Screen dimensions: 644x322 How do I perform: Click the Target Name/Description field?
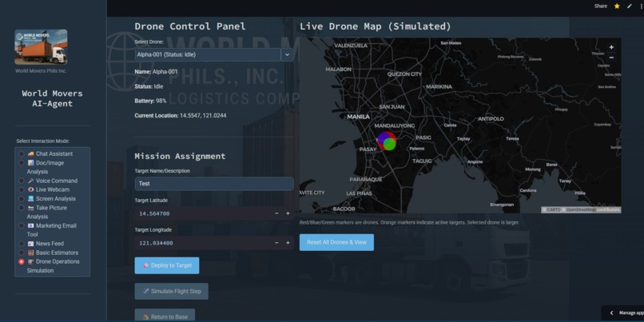(214, 184)
